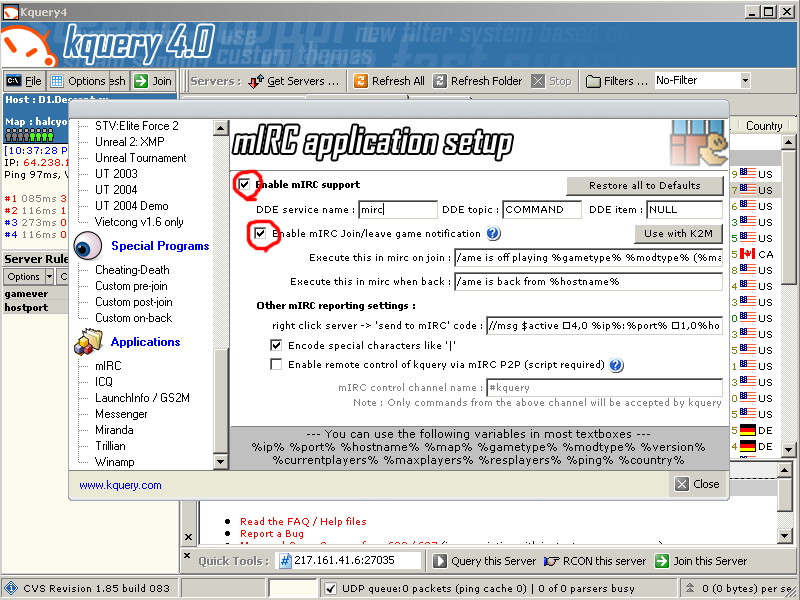Select mIRC under Applications
800x600 pixels.
108,365
